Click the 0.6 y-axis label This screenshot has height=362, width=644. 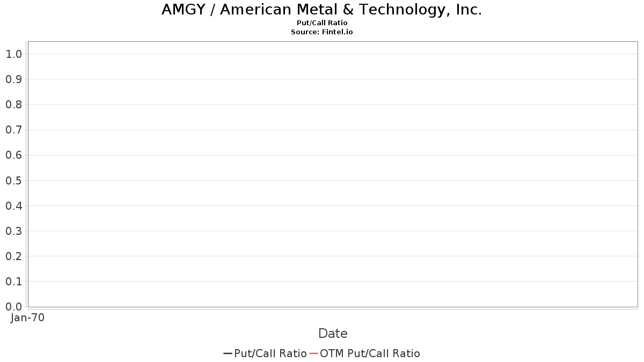click(x=14, y=156)
